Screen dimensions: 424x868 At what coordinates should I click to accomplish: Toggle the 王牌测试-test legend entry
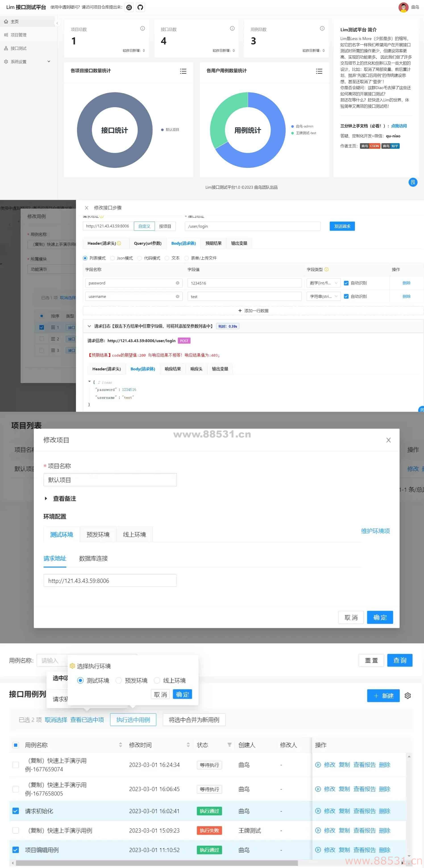[x=303, y=133]
